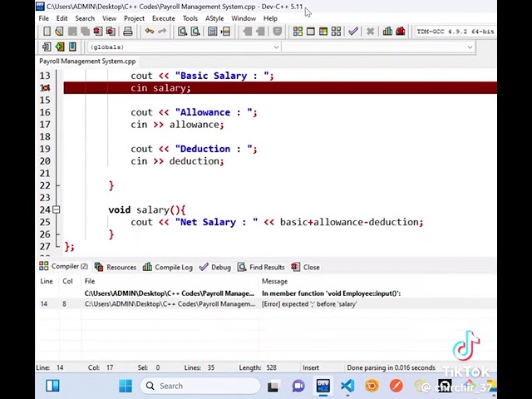Click the Unindent toolbar icon
Screen dimensions: 532x399
point(260,32)
